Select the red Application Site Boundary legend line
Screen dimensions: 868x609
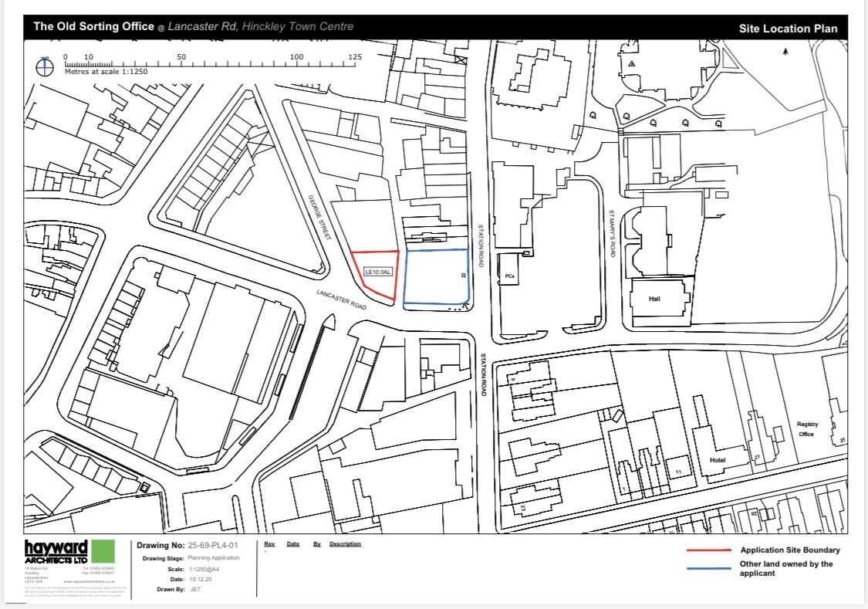(708, 550)
